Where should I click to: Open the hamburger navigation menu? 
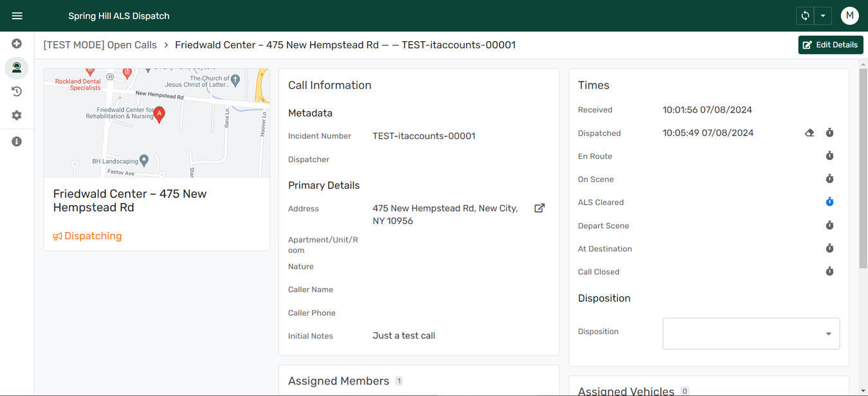pos(17,15)
